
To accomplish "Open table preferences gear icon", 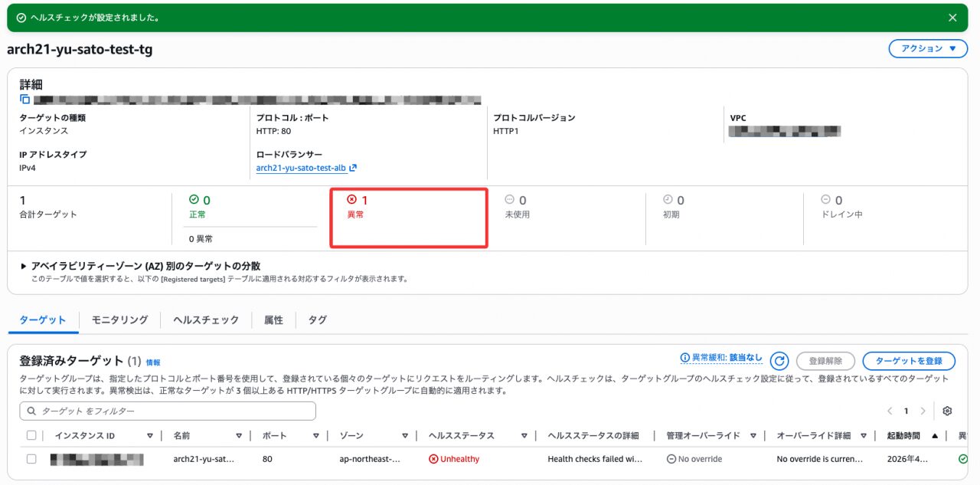I will pyautogui.click(x=947, y=411).
